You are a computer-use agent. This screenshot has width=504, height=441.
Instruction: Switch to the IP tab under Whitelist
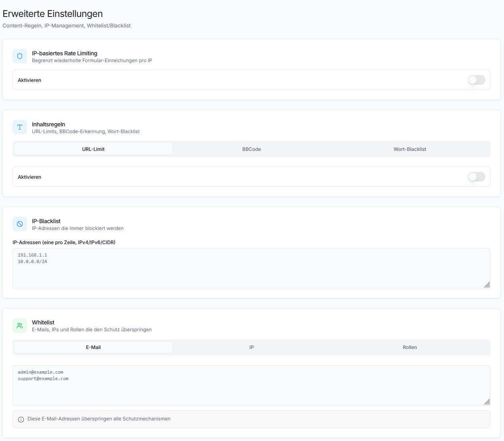click(251, 347)
